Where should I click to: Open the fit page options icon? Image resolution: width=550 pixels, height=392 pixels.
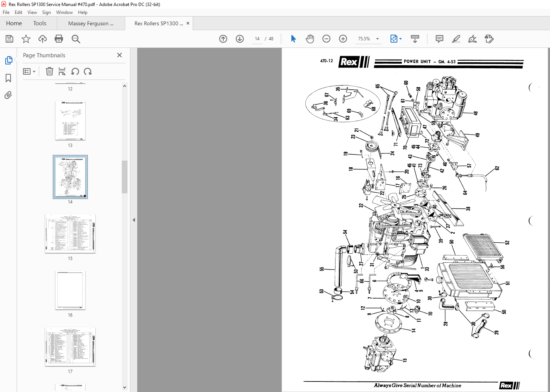(394, 39)
